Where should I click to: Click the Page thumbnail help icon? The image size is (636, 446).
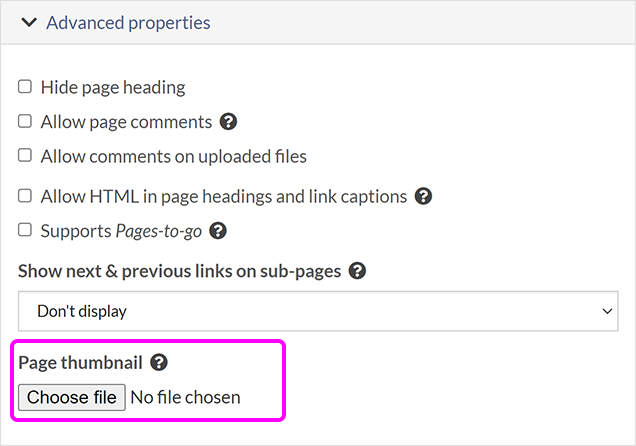pyautogui.click(x=158, y=363)
